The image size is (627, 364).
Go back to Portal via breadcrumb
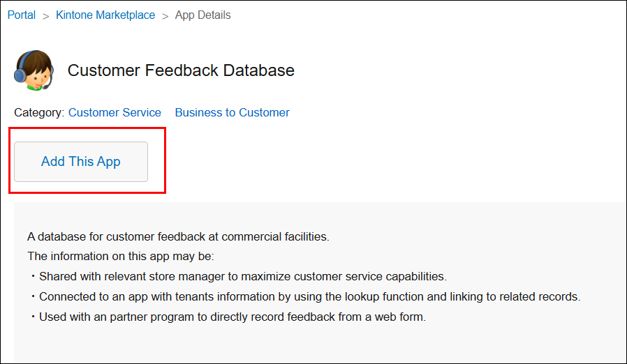pos(22,15)
